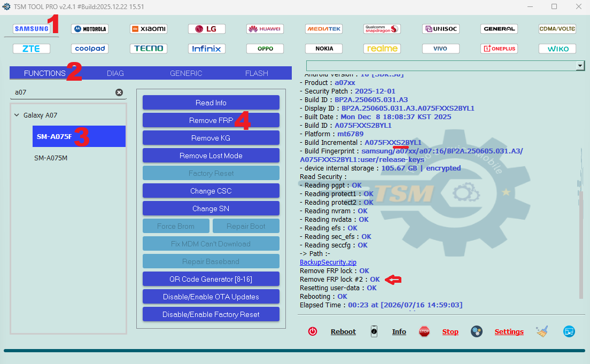Select the Coolpad brand logo

click(90, 49)
